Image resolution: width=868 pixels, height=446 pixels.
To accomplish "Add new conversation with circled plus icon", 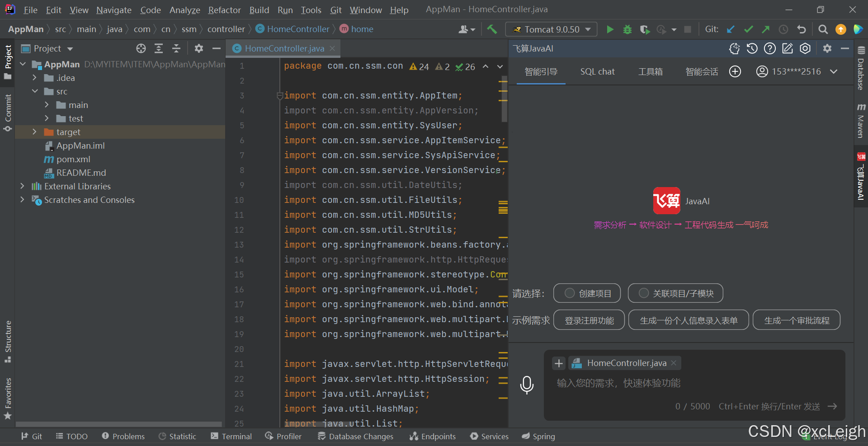I will [x=735, y=71].
